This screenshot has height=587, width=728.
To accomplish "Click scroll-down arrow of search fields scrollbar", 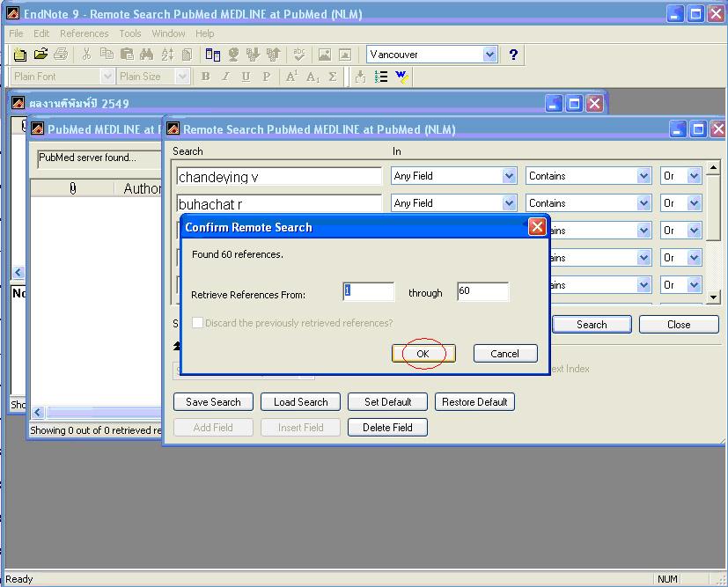I will click(x=713, y=297).
